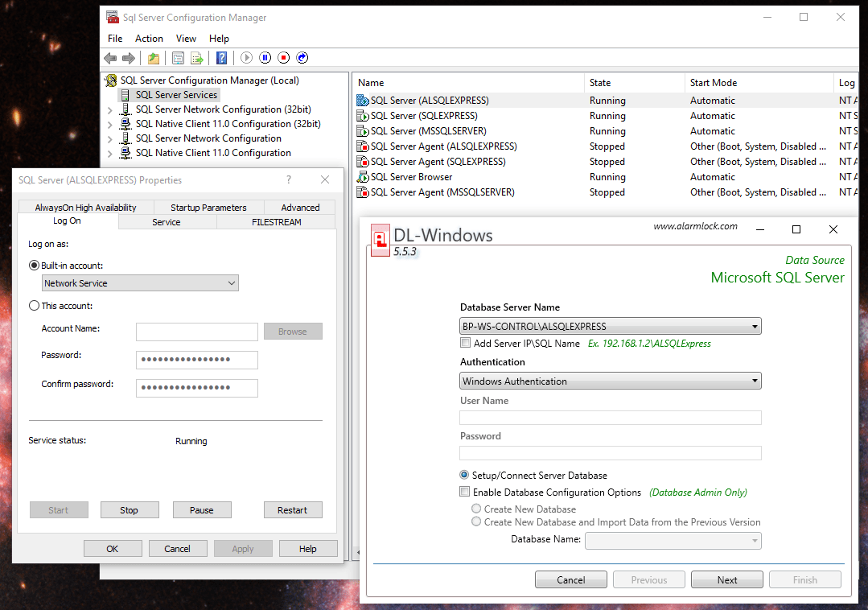Open the File menu

point(115,38)
